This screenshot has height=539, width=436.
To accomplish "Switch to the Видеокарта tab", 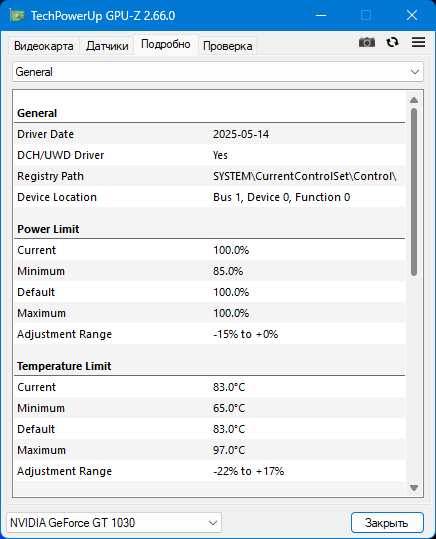I will [x=44, y=46].
